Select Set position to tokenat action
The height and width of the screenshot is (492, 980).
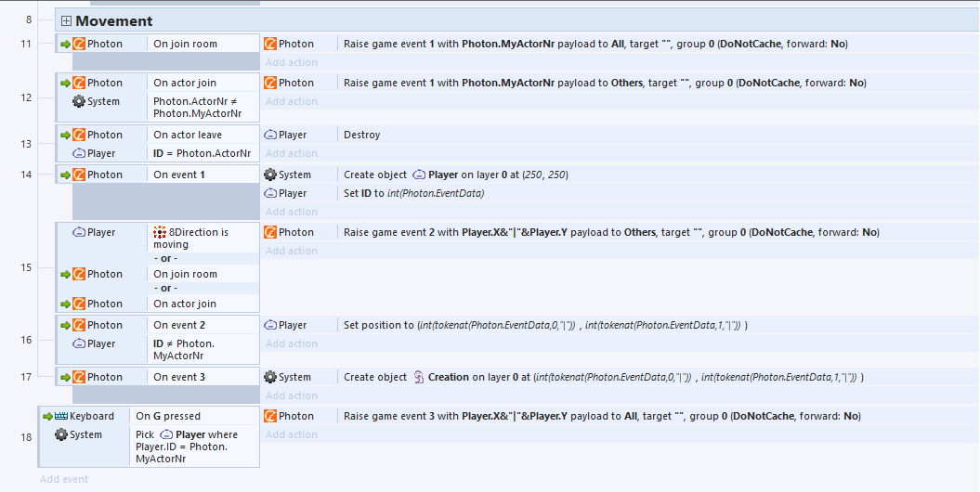[x=545, y=325]
